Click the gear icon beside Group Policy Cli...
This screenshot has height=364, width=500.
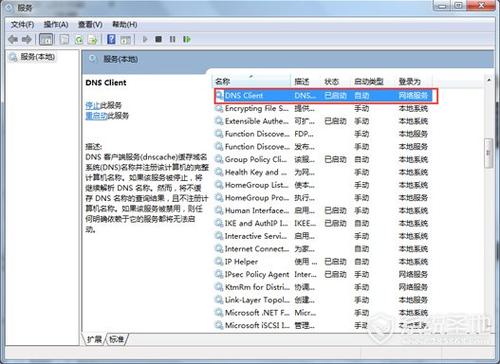pyautogui.click(x=219, y=159)
